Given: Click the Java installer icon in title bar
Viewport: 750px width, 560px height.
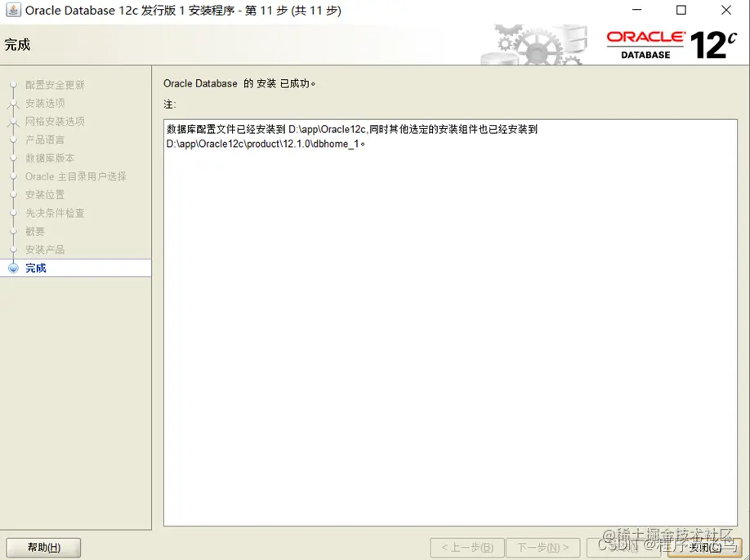Looking at the screenshot, I should [x=13, y=10].
